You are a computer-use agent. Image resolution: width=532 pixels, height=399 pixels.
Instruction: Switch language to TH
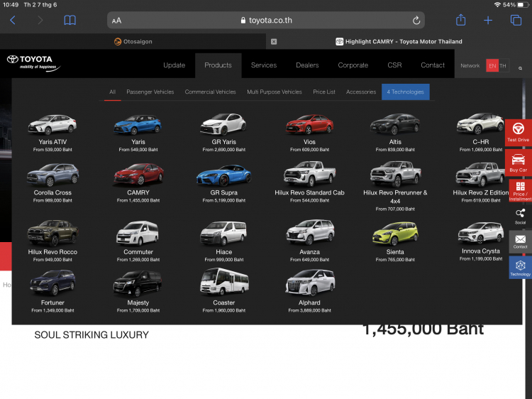(x=503, y=65)
